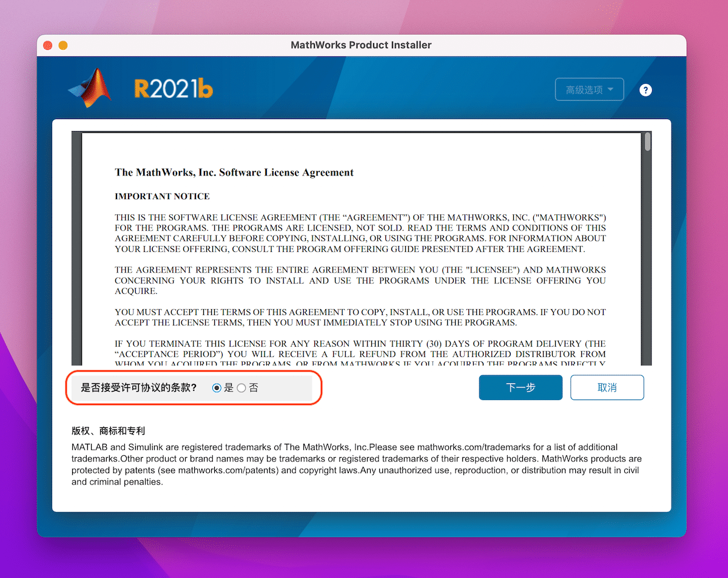Image resolution: width=728 pixels, height=578 pixels.
Task: Click the 是否接受许可协议的条款? label
Action: (139, 388)
